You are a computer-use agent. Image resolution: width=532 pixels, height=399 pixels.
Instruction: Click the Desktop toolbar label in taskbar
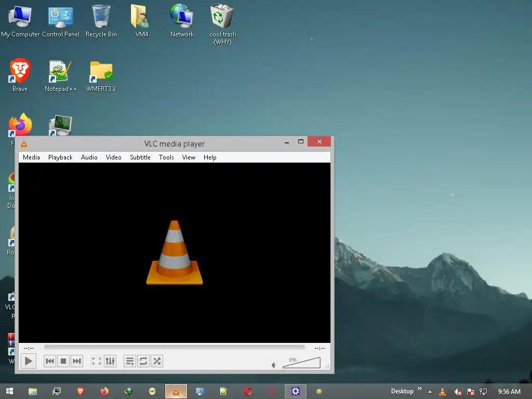click(402, 391)
